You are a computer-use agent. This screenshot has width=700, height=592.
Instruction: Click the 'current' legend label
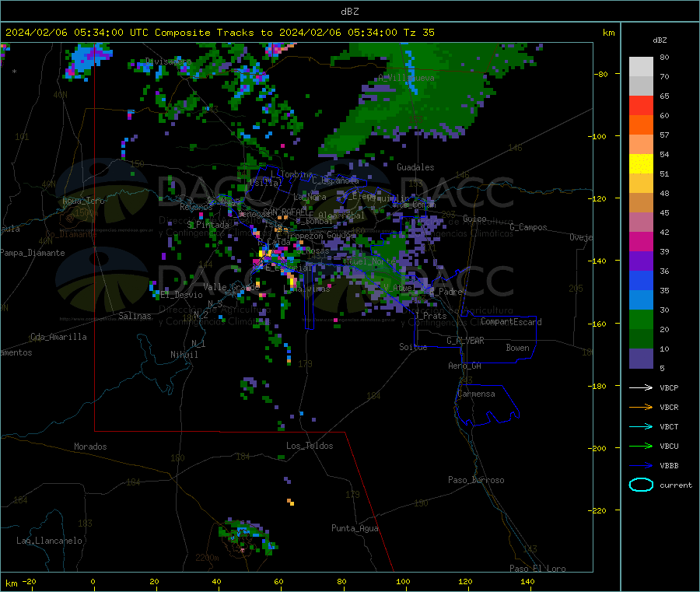click(676, 485)
